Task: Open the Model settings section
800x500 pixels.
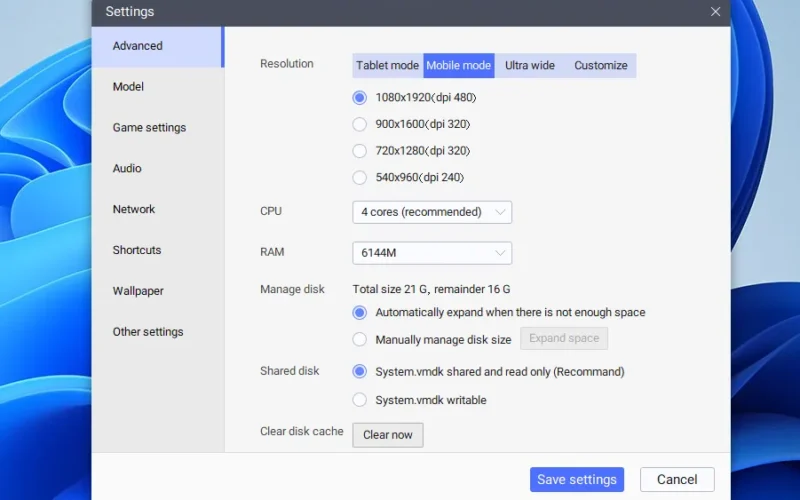Action: tap(158, 87)
